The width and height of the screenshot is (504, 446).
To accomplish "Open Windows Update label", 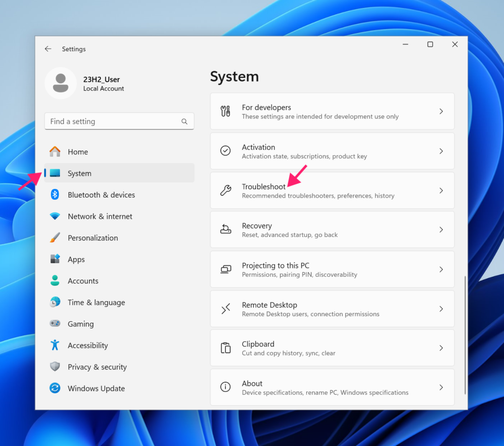I will 96,388.
